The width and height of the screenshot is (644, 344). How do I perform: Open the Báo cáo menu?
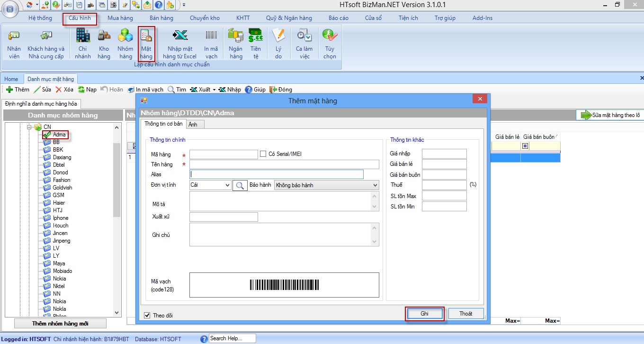[x=339, y=18]
